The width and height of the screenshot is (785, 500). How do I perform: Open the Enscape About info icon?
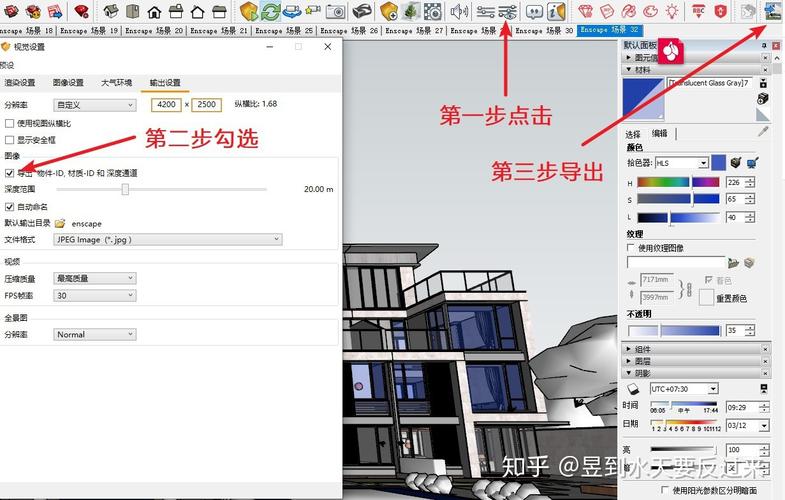click(x=556, y=11)
